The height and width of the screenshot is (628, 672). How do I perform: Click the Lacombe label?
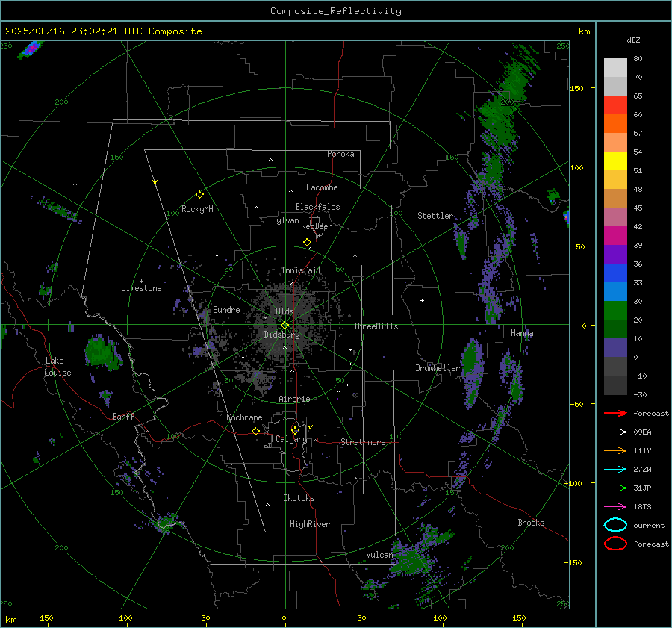(322, 187)
